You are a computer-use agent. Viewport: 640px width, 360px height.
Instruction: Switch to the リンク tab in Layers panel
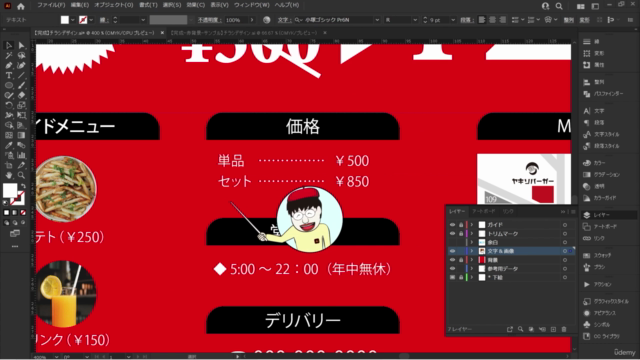tap(508, 211)
